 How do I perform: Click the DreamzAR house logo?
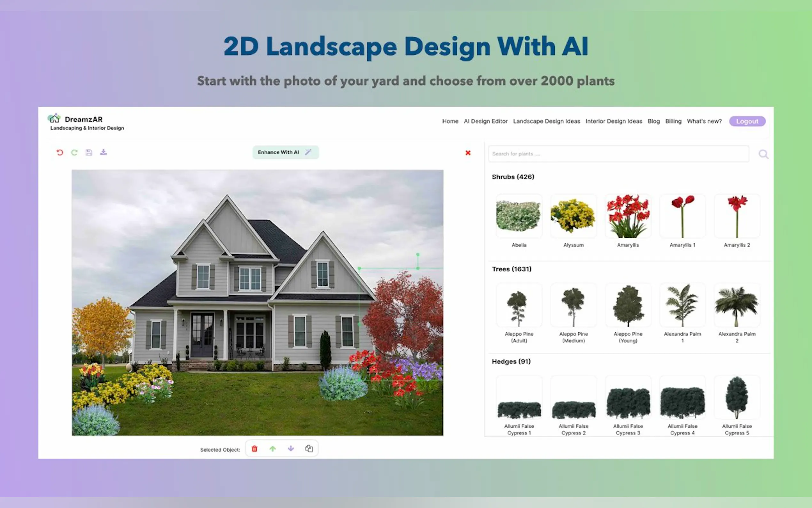pyautogui.click(x=54, y=119)
